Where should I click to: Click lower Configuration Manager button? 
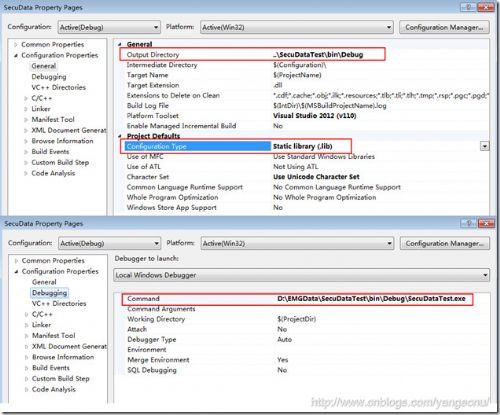coord(445,243)
